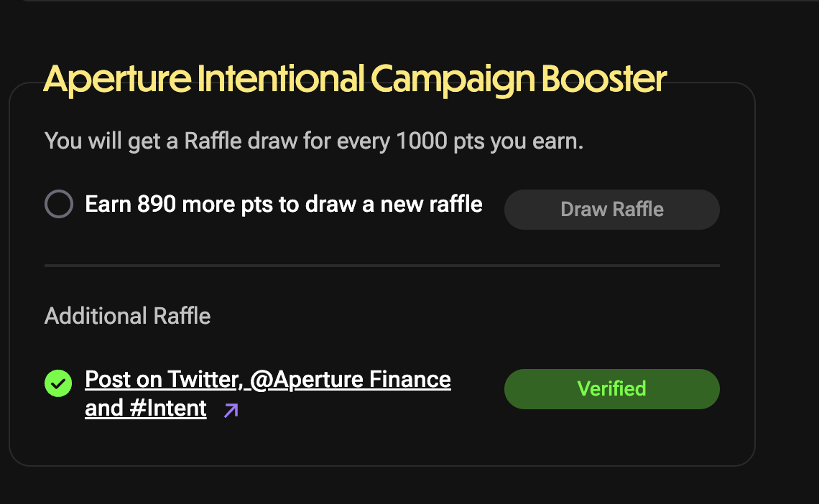Click the green Verified button

click(x=611, y=388)
